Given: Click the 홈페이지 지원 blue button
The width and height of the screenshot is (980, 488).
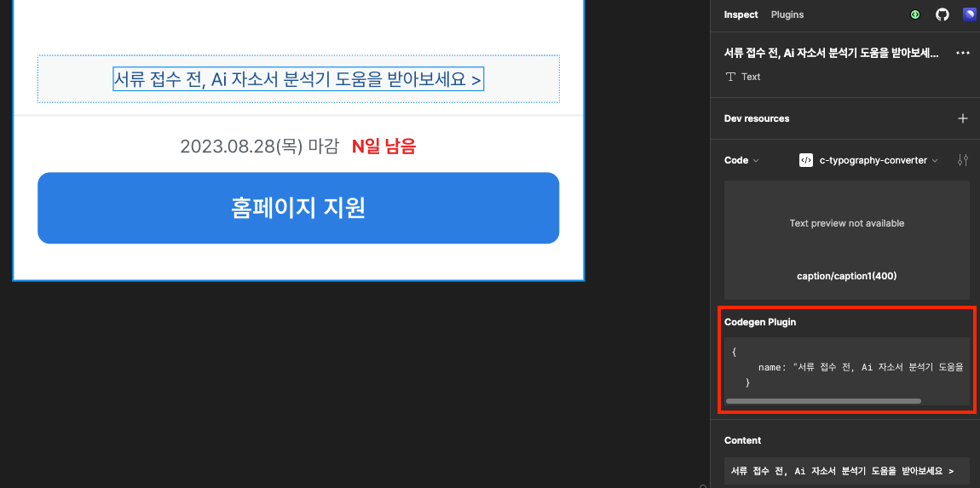Looking at the screenshot, I should point(298,208).
